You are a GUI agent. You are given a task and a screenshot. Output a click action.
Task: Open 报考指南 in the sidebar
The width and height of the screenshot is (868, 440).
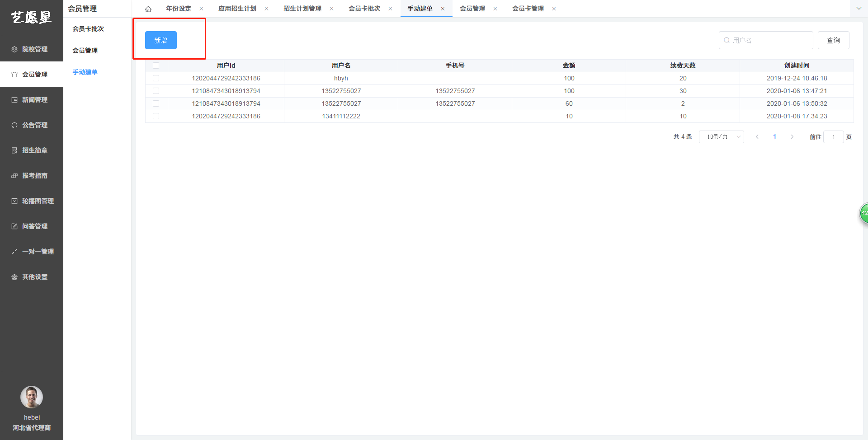pos(32,175)
